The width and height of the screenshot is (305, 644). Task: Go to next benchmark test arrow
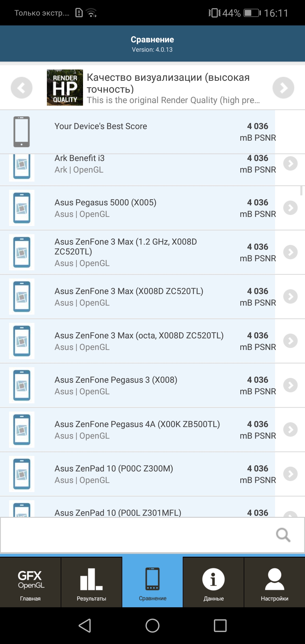click(283, 88)
